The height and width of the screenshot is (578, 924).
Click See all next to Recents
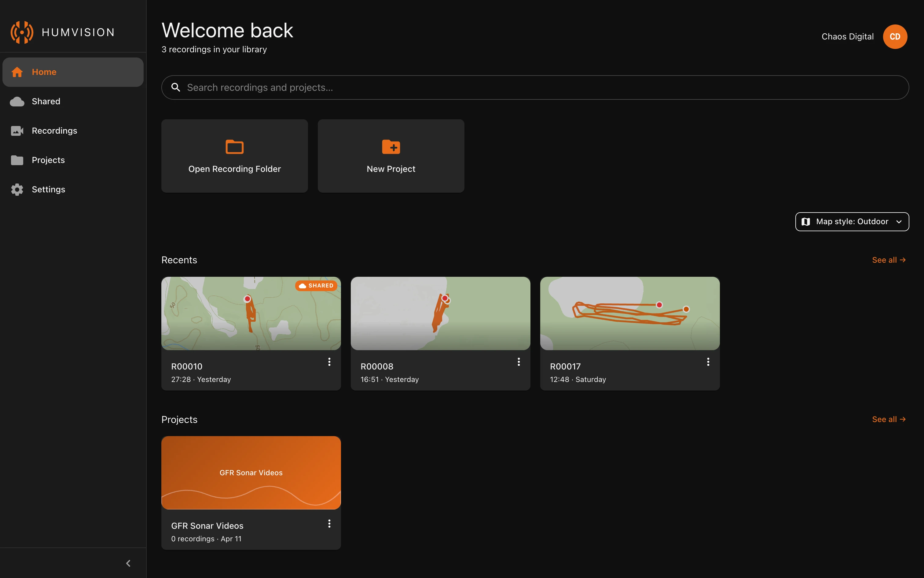[x=889, y=260]
